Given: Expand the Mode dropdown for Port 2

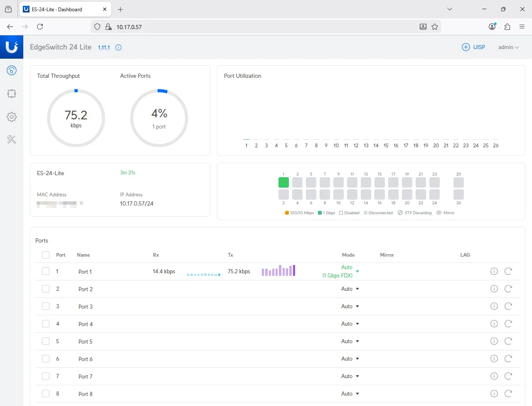Looking at the screenshot, I should tap(350, 289).
